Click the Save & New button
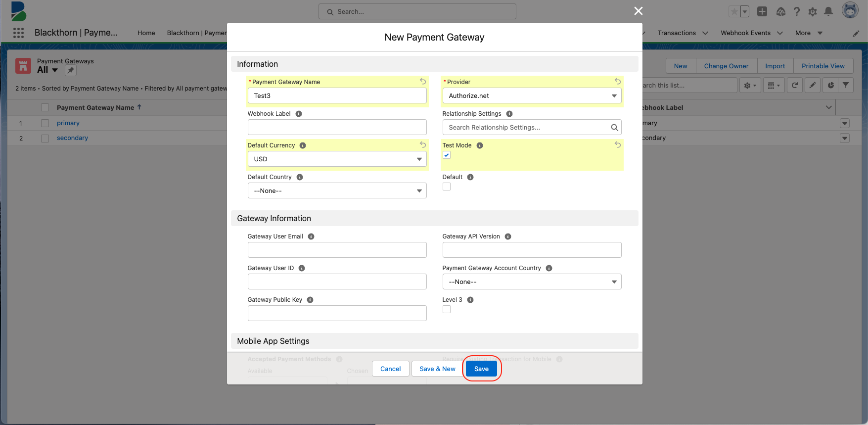 [x=437, y=369]
